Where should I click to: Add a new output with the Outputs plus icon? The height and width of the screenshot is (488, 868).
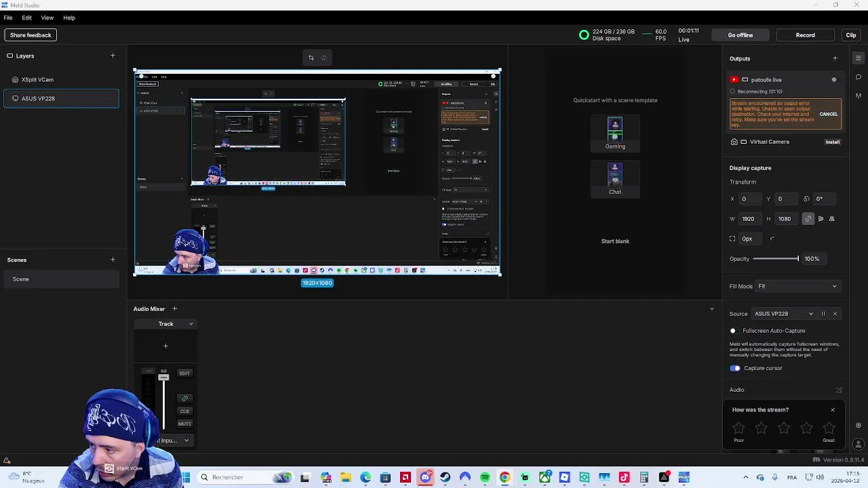(x=835, y=58)
